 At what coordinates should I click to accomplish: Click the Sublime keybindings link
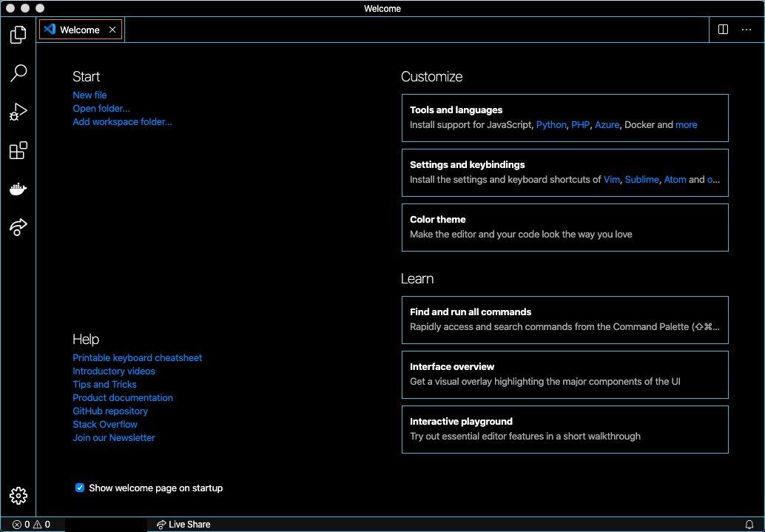click(x=641, y=180)
